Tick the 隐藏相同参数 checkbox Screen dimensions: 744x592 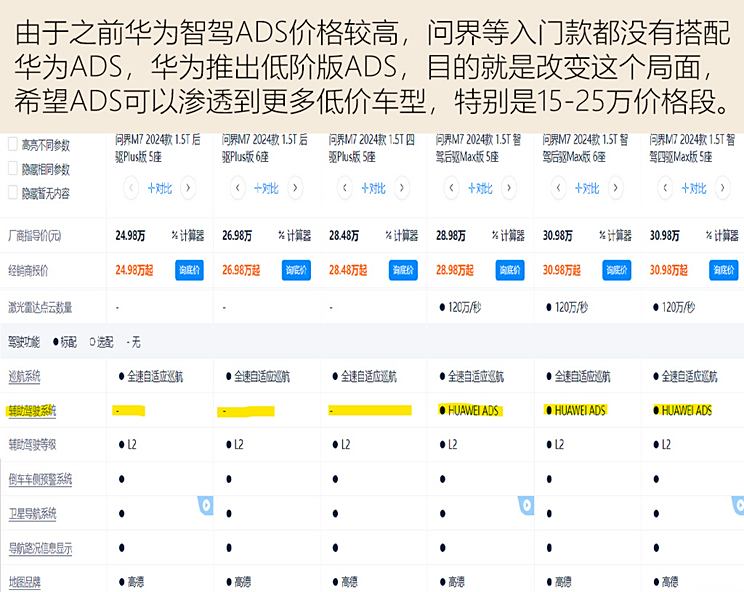(13, 168)
